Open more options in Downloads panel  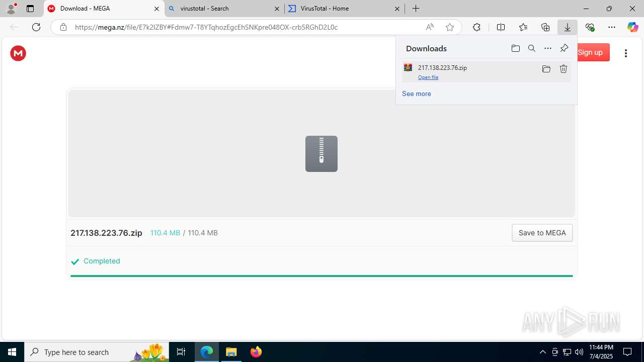[548, 48]
